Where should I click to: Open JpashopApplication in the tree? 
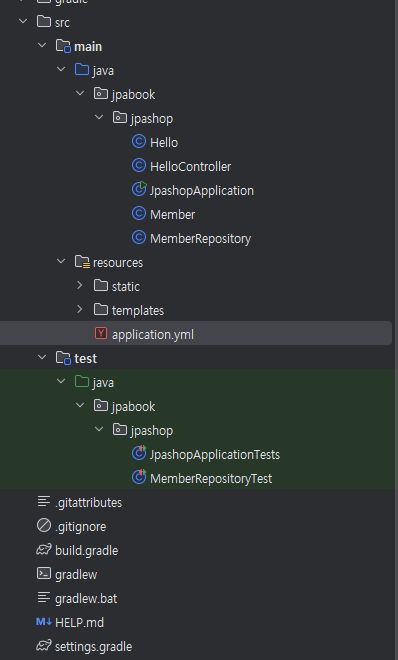point(202,191)
